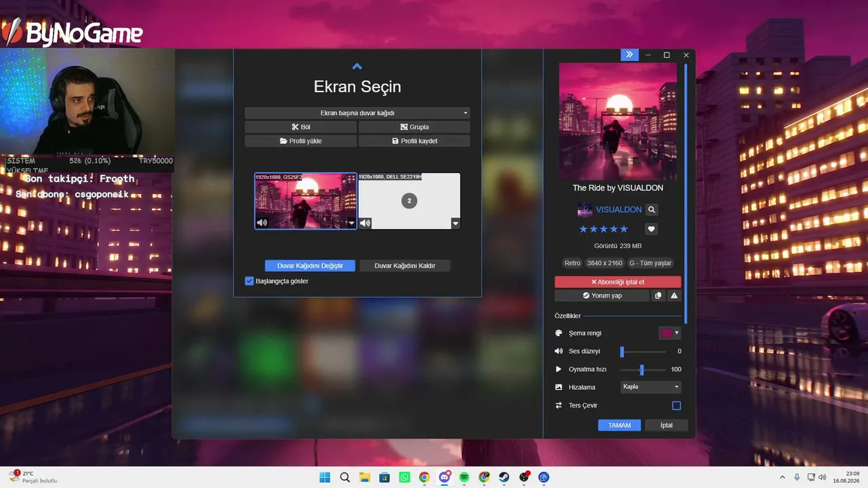Image resolution: width=868 pixels, height=488 pixels.
Task: Click the Grupla (group) button
Action: coord(414,127)
